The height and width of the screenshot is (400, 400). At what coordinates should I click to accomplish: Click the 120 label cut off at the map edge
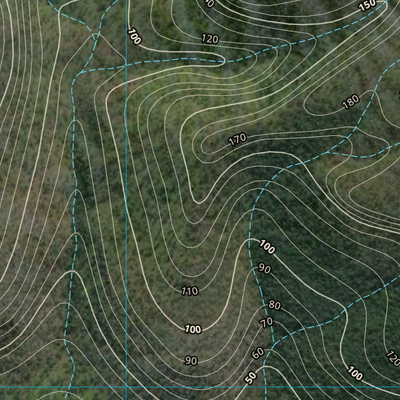[393, 358]
